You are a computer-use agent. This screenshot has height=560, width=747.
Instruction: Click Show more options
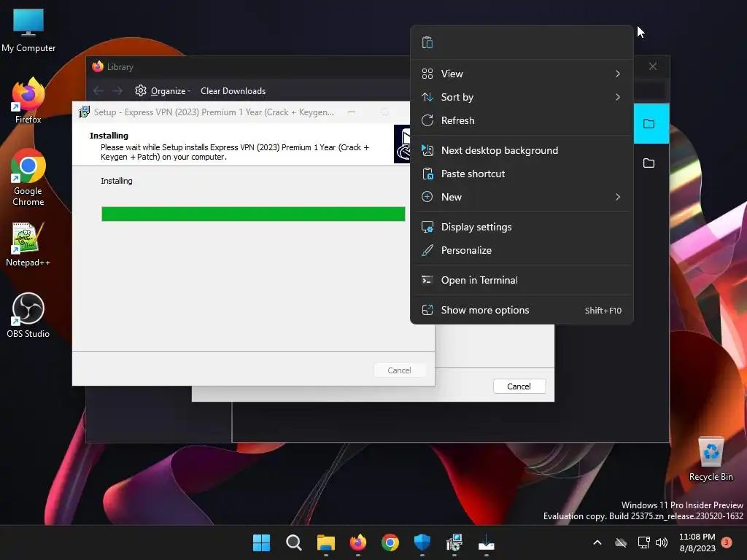coord(522,311)
